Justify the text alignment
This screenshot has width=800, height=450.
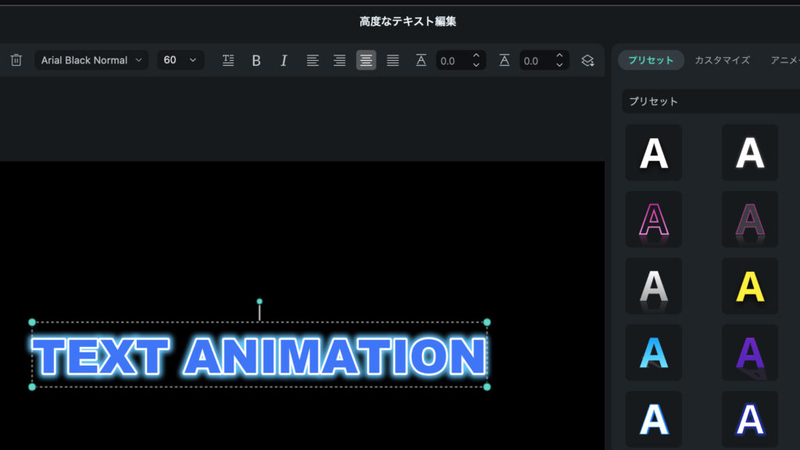point(393,61)
